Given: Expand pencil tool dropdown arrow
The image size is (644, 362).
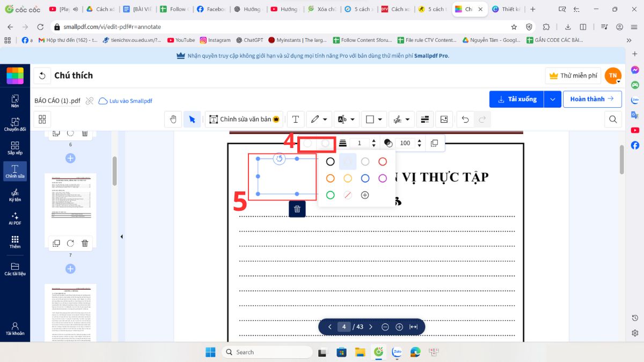Looking at the screenshot, I should 326,119.
